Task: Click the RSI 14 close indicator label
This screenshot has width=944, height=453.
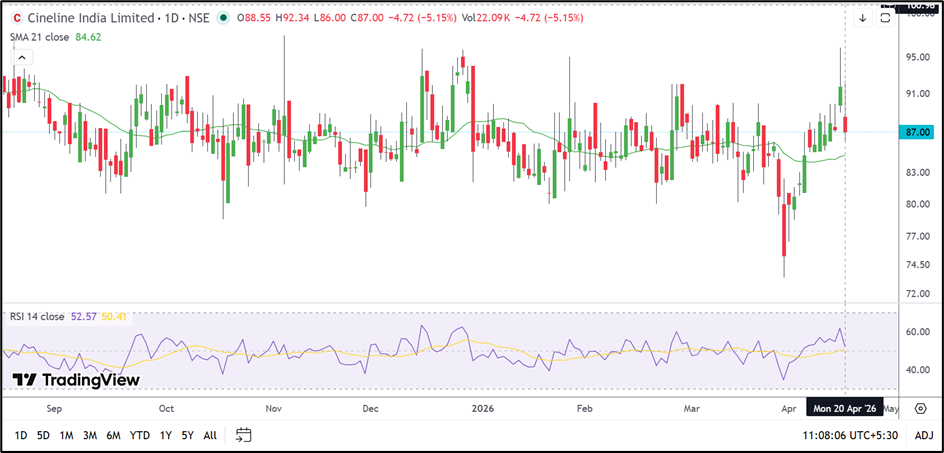Action: [38, 316]
